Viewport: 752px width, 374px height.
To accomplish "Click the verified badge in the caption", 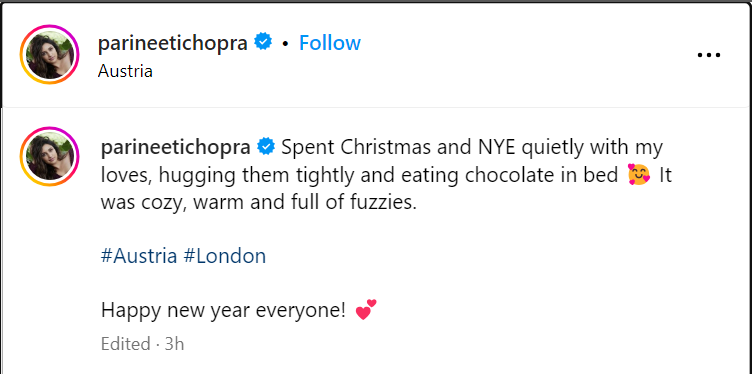I will (x=266, y=147).
